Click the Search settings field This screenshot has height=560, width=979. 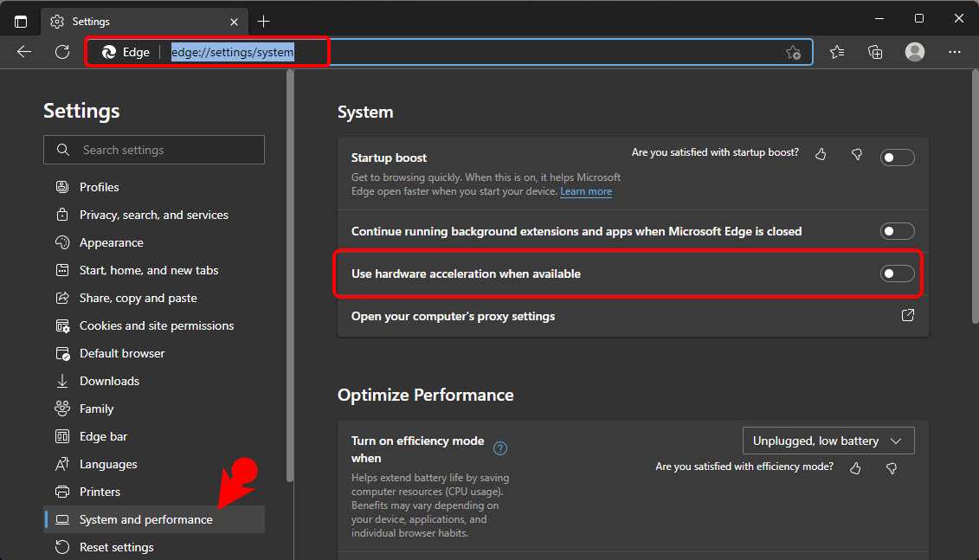point(154,150)
